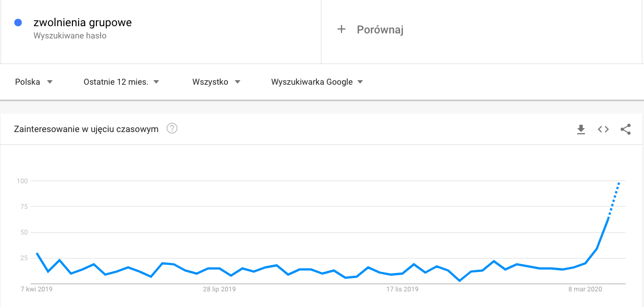Expand the Polska region dropdown
Image resolution: width=644 pixels, height=307 pixels.
pos(34,82)
